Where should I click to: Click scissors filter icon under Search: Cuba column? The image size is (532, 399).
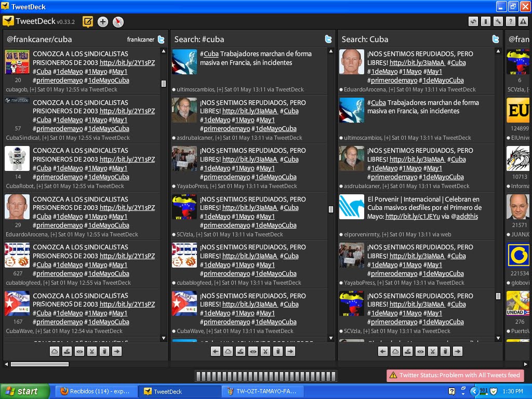pos(433,352)
